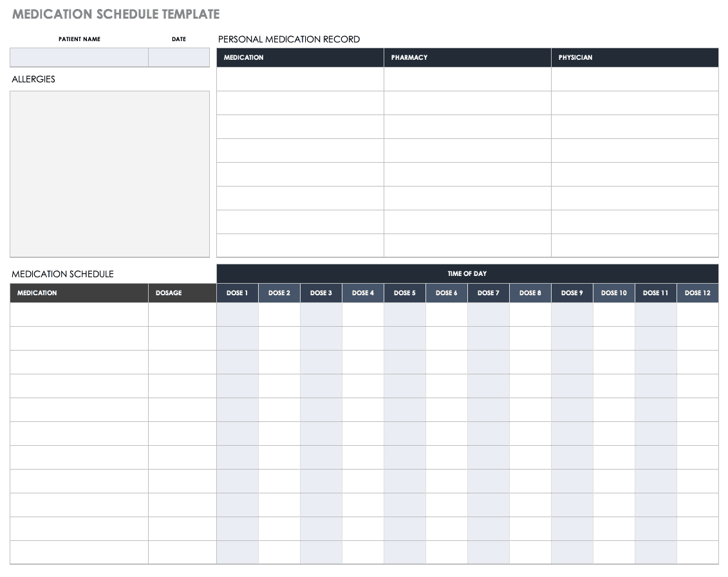Select the Pharmacy column header

[467, 57]
